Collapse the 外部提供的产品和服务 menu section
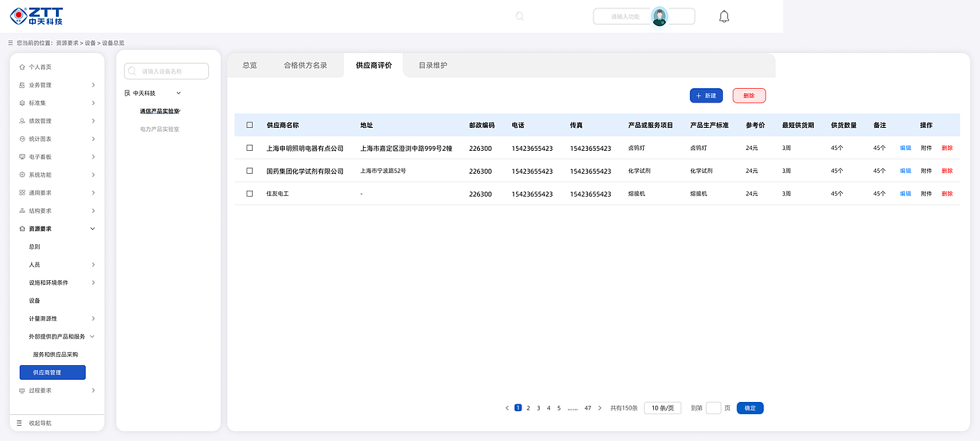980x441 pixels. [90, 335]
